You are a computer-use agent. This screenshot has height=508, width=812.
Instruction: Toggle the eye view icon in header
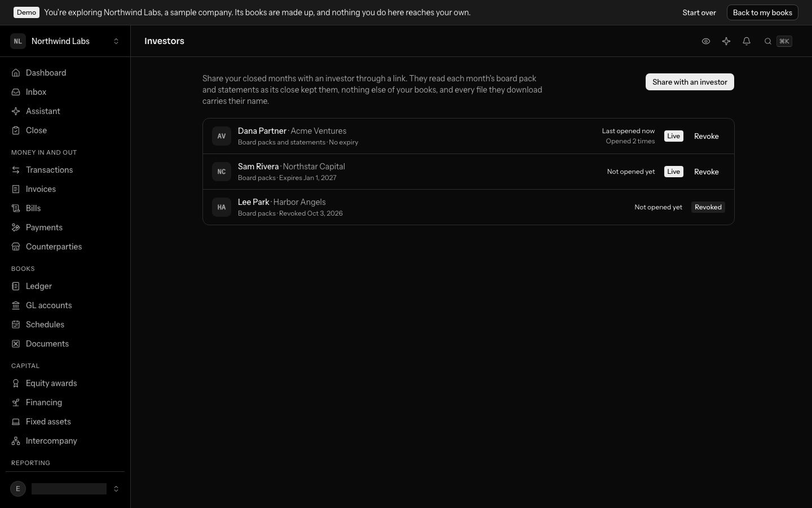(x=706, y=41)
